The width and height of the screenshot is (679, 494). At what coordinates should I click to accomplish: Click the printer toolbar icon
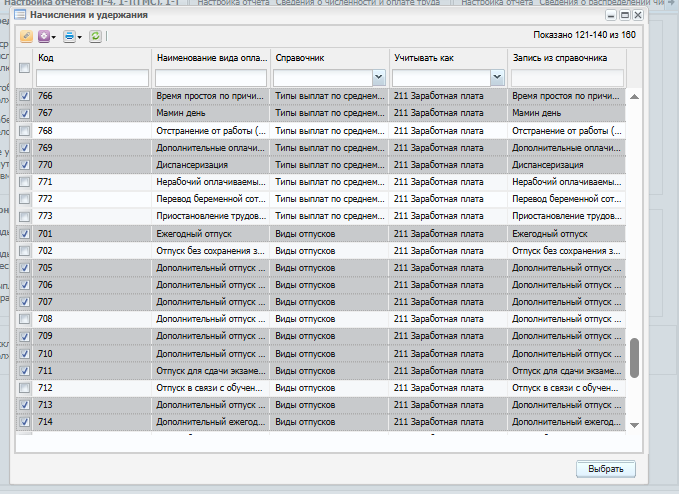[x=69, y=36]
